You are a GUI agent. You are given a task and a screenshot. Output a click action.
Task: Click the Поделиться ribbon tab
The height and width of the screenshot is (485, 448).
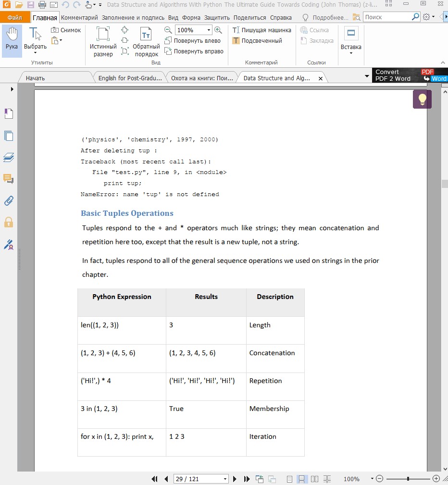pyautogui.click(x=249, y=18)
